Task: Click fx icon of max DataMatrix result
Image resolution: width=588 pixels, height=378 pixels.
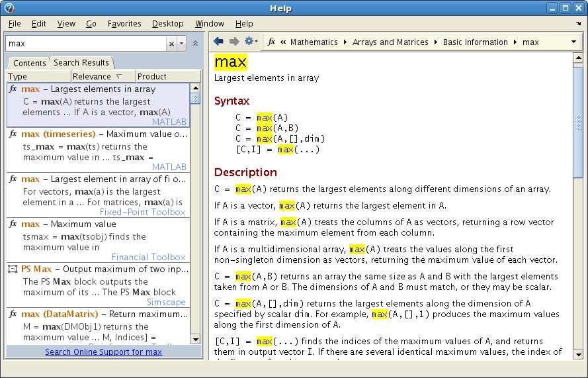Action: pos(13,313)
